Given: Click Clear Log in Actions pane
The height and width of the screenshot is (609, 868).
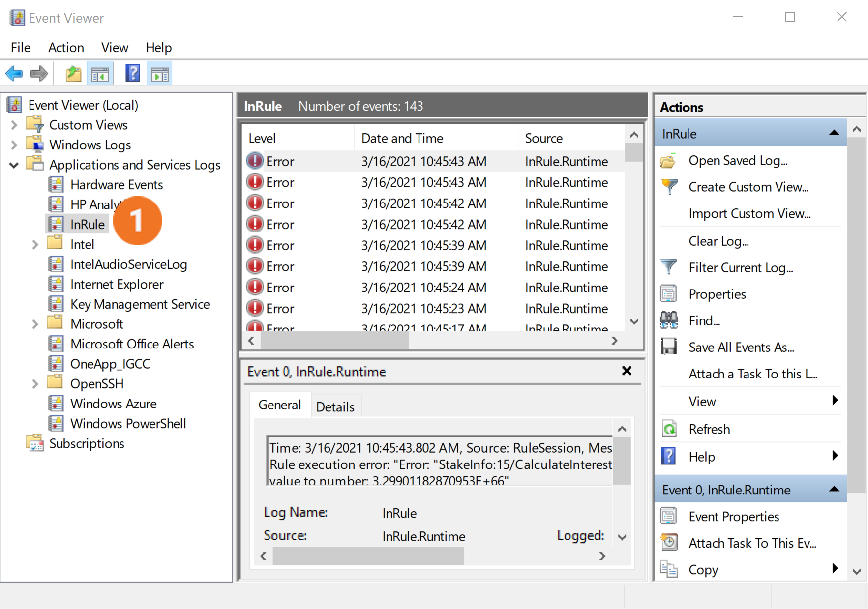Looking at the screenshot, I should click(718, 241).
